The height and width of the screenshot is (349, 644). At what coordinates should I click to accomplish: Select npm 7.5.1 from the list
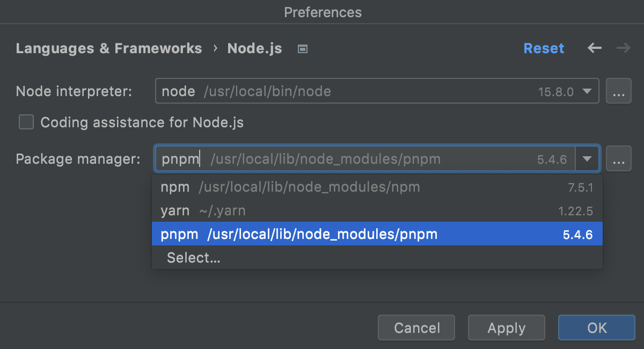coord(268,186)
